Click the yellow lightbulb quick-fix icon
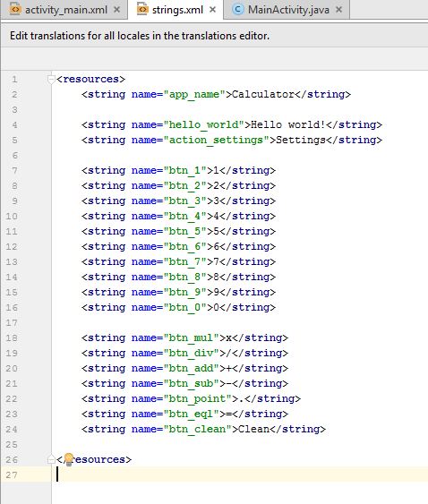 (68, 459)
